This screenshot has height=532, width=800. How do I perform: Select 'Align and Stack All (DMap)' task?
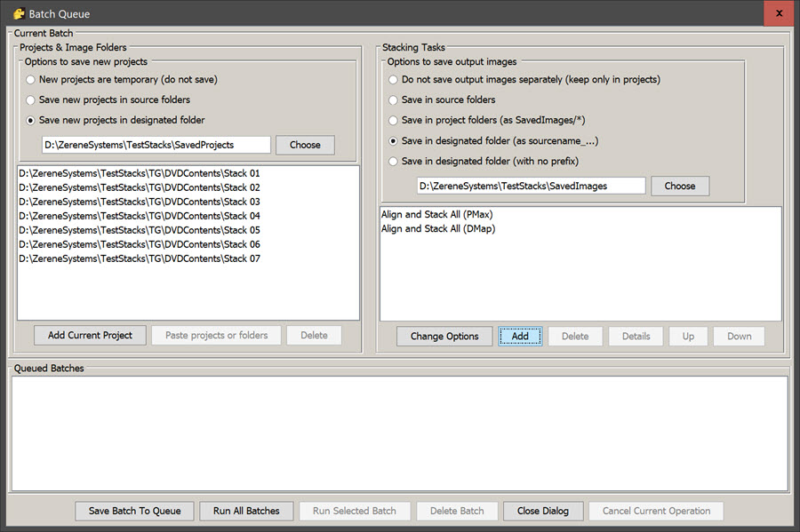438,229
